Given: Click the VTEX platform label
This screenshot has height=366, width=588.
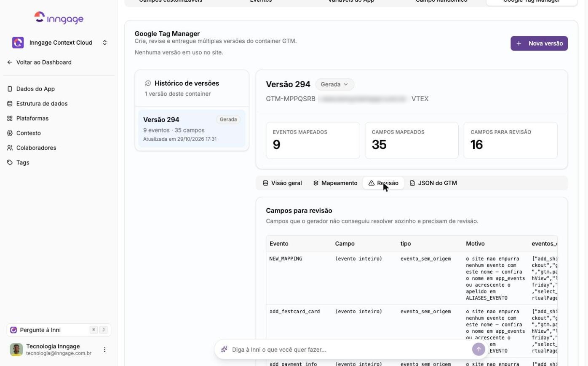Looking at the screenshot, I should [x=420, y=99].
